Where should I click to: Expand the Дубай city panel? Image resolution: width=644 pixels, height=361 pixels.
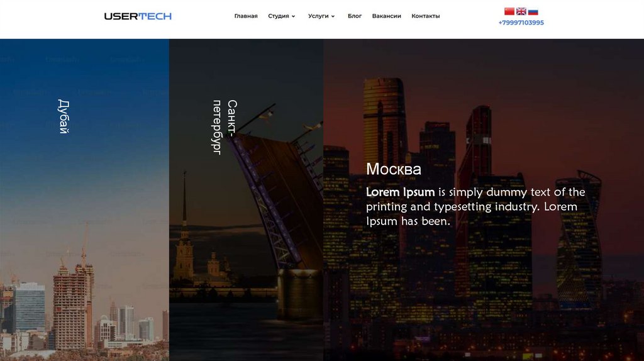tap(84, 200)
